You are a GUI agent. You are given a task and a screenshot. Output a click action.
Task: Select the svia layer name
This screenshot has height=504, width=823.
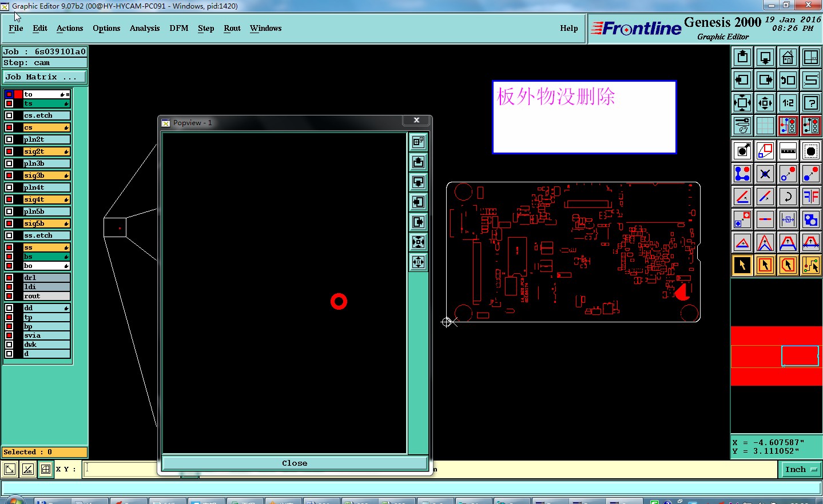46,335
